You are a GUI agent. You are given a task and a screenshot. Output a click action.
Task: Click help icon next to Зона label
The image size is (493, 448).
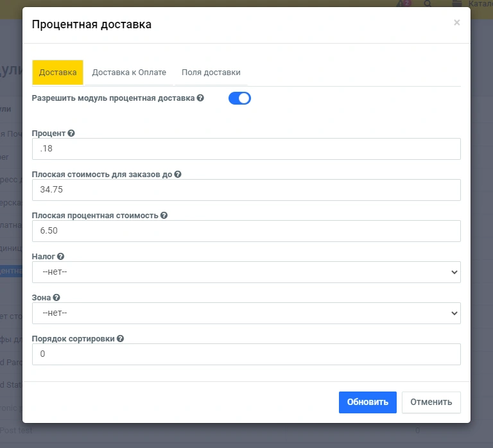tap(56, 298)
